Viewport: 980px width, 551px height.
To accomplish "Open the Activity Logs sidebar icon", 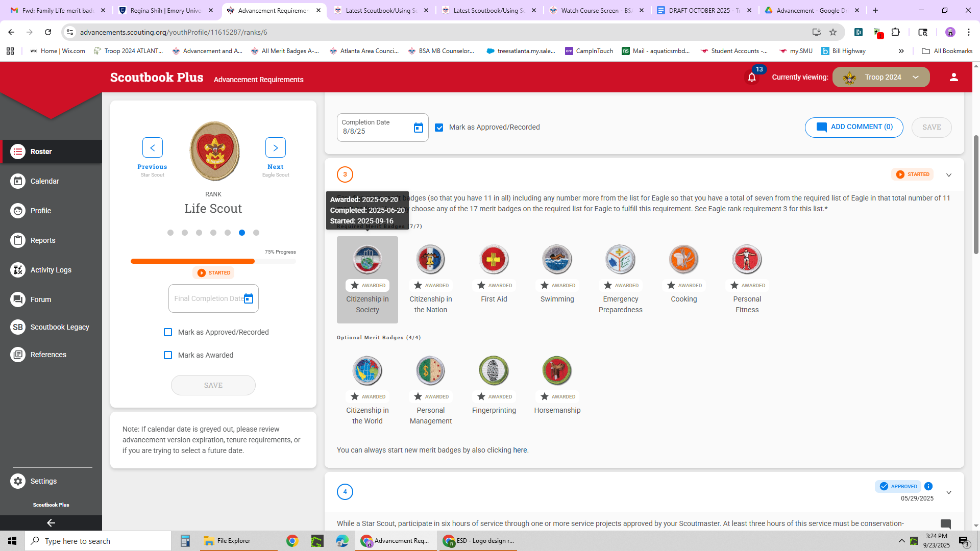I will coord(18,270).
